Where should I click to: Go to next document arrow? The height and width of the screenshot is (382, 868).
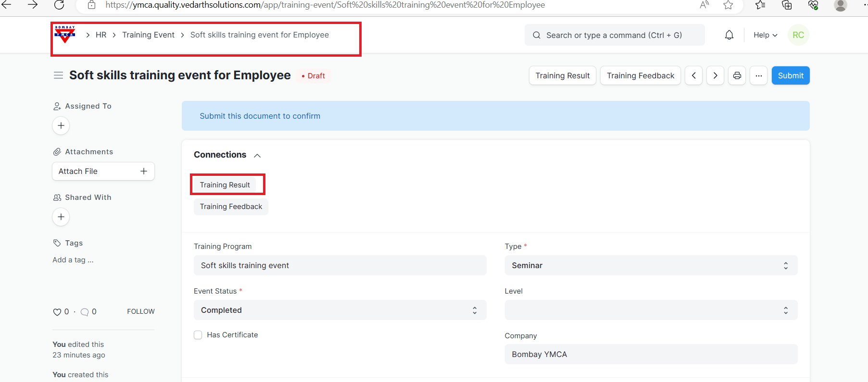tap(715, 75)
